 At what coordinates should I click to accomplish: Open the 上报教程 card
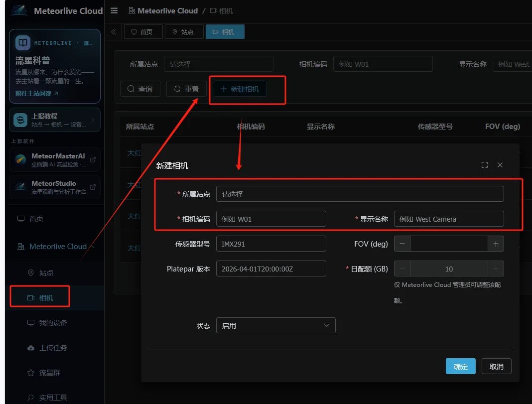pyautogui.click(x=55, y=120)
